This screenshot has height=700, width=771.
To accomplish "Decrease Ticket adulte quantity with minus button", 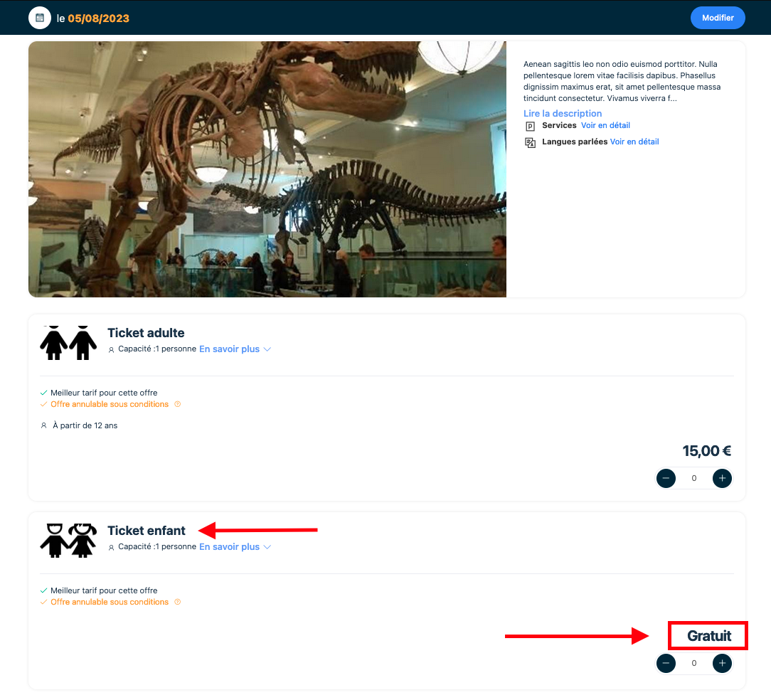I will [x=666, y=479].
